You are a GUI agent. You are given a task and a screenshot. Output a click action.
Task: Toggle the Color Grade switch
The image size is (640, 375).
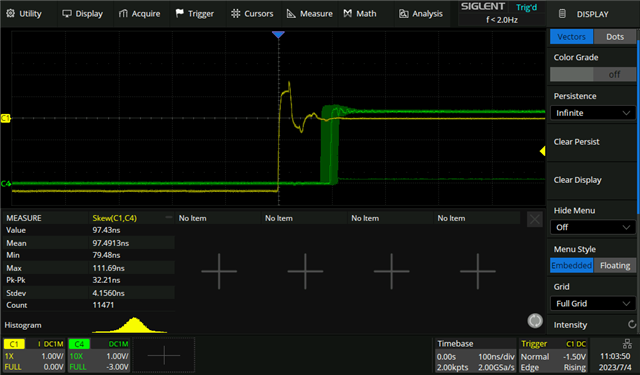[x=593, y=74]
